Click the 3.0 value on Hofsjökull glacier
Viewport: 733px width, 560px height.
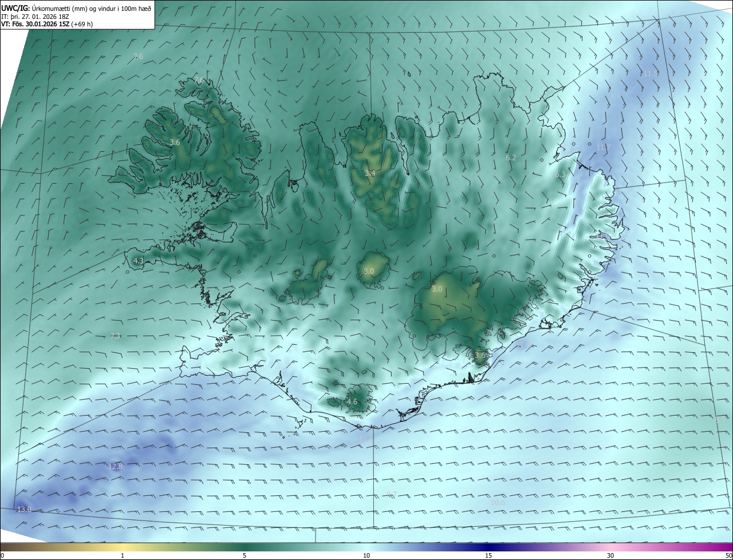[x=369, y=271]
